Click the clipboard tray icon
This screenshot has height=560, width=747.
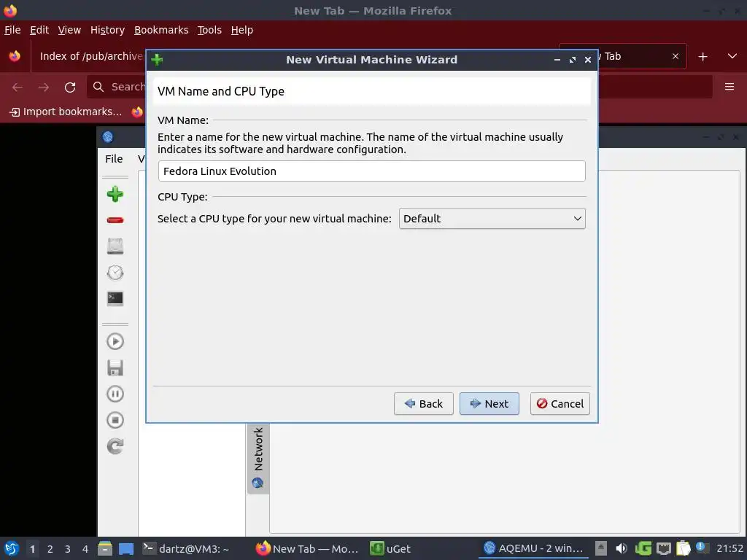pos(683,548)
